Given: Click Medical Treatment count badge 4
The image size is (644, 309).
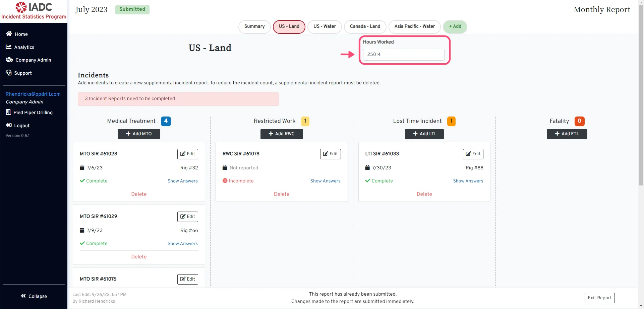Looking at the screenshot, I should [166, 121].
